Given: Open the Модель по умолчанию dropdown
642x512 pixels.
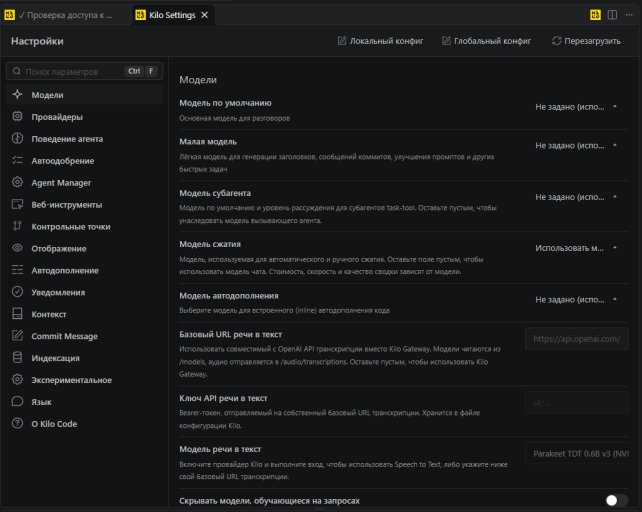Looking at the screenshot, I should tap(576, 107).
